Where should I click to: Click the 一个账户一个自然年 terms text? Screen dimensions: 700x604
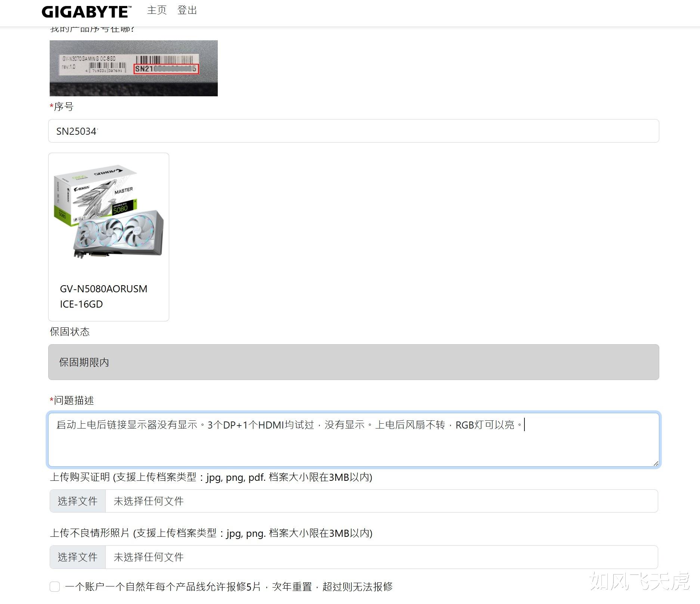pos(229,586)
